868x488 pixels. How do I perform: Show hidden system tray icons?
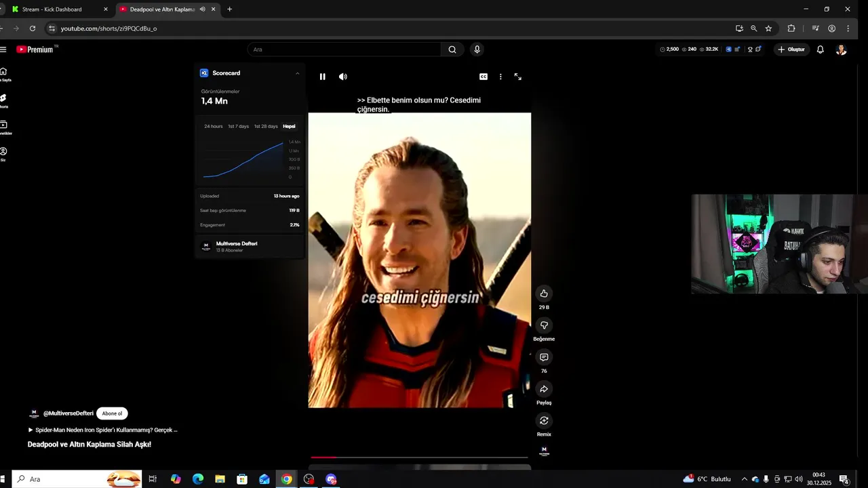744,479
